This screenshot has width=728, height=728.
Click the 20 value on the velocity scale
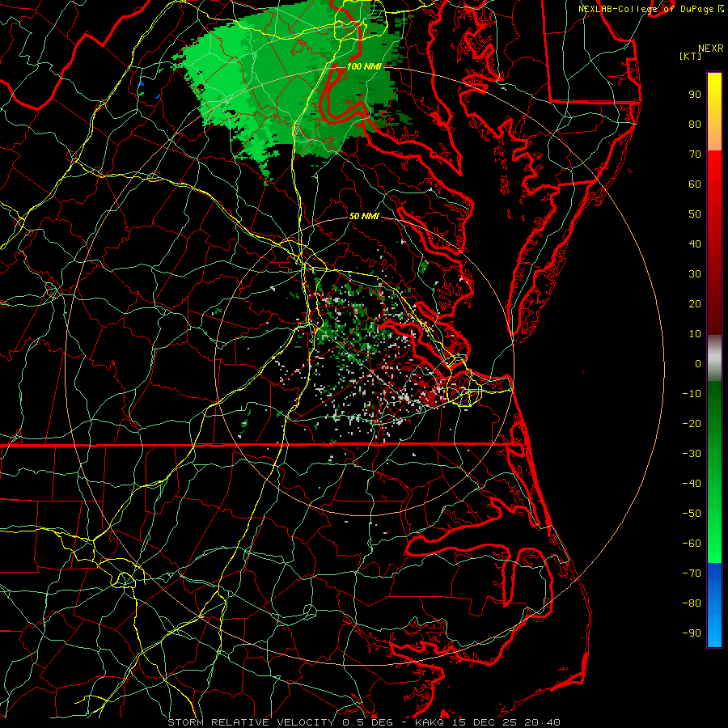[x=695, y=304]
